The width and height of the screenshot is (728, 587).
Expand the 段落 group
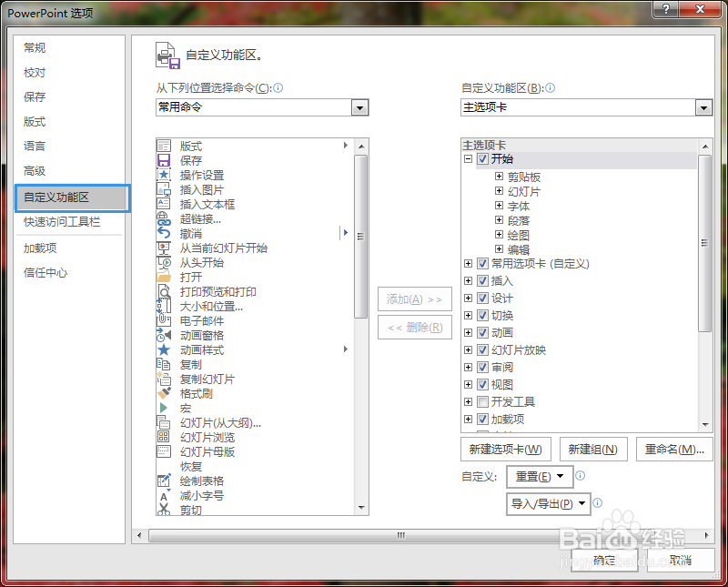point(499,219)
